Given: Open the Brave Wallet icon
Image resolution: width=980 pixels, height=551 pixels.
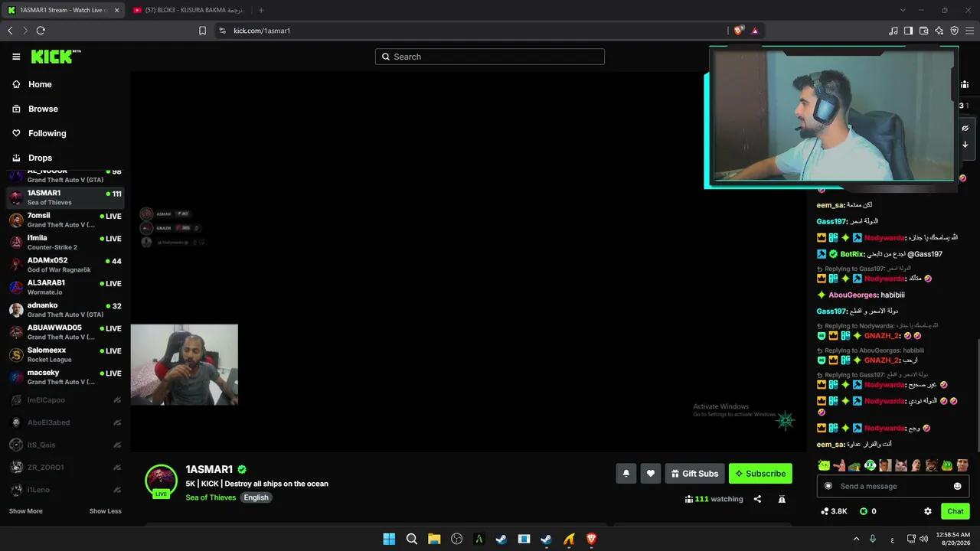Looking at the screenshot, I should (x=924, y=31).
